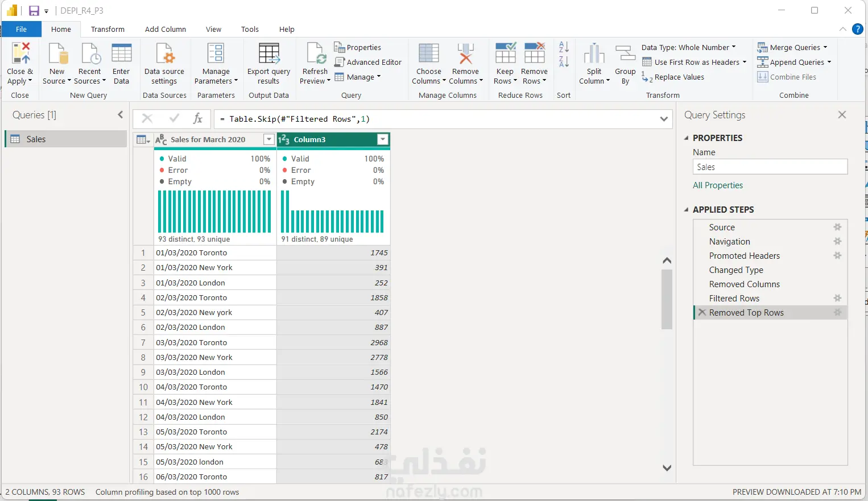
Task: Open Data source settings
Action: pyautogui.click(x=164, y=53)
